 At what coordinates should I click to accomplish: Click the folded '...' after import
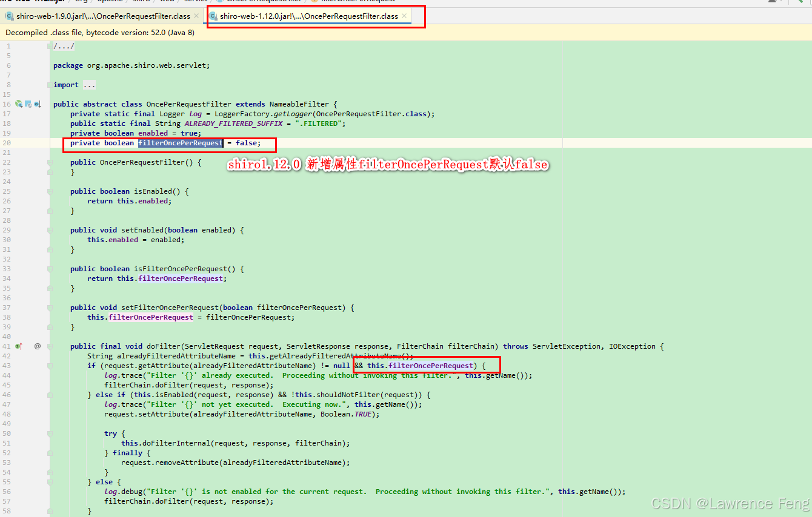(x=89, y=85)
